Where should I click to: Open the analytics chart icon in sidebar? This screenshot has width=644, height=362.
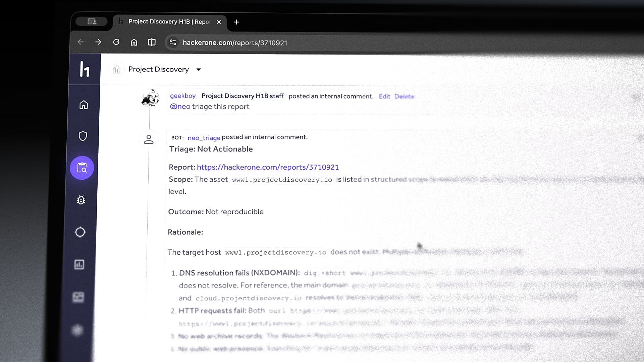[79, 264]
